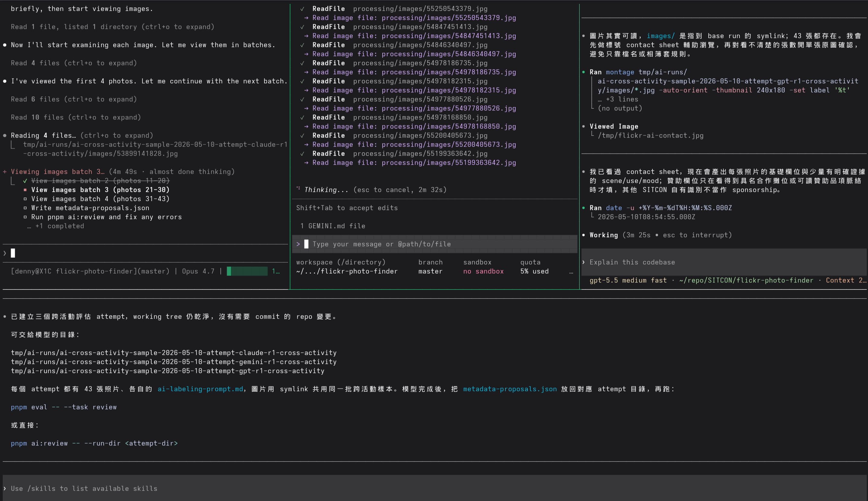Click the attempt-claude-r1-cross-activity directory path
Viewport: 868px width, 501px height.
click(x=174, y=353)
